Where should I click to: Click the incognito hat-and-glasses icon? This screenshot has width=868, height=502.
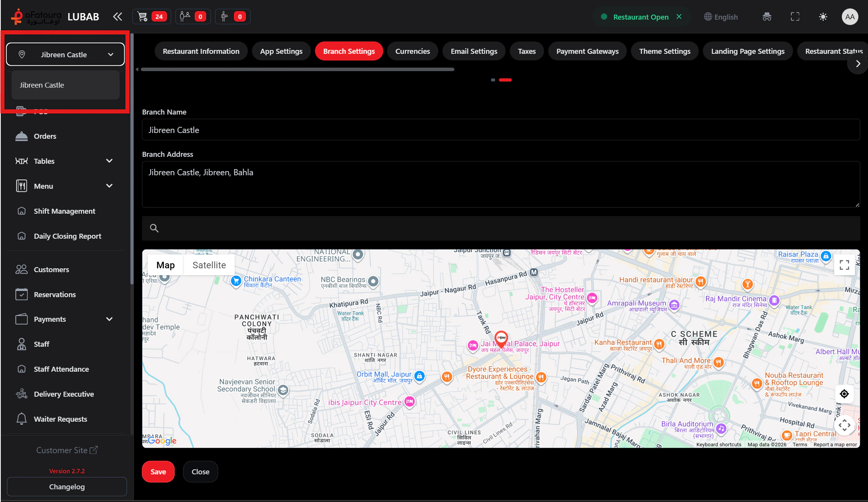[x=766, y=17]
